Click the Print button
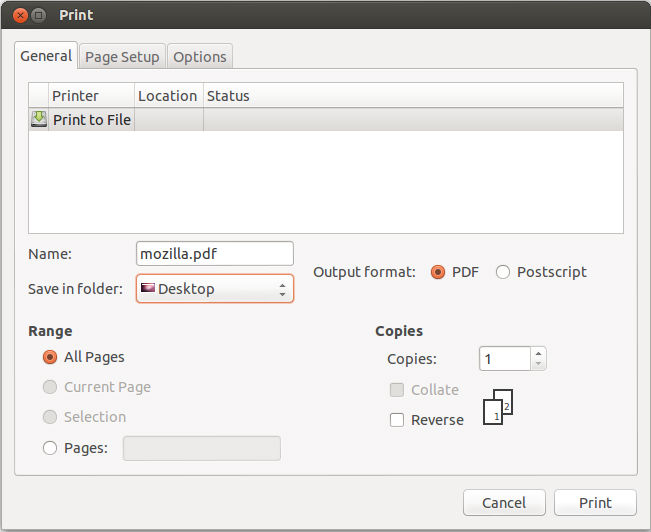 (595, 503)
